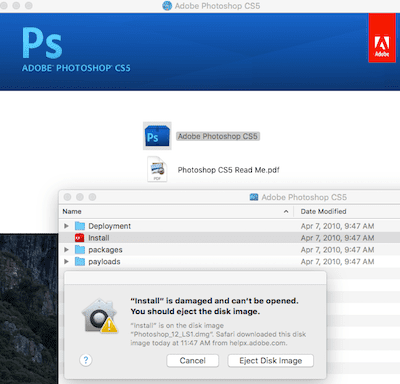The image size is (400, 384).
Task: Close the Adobe Photoshop CS5 list window
Action: click(x=67, y=197)
